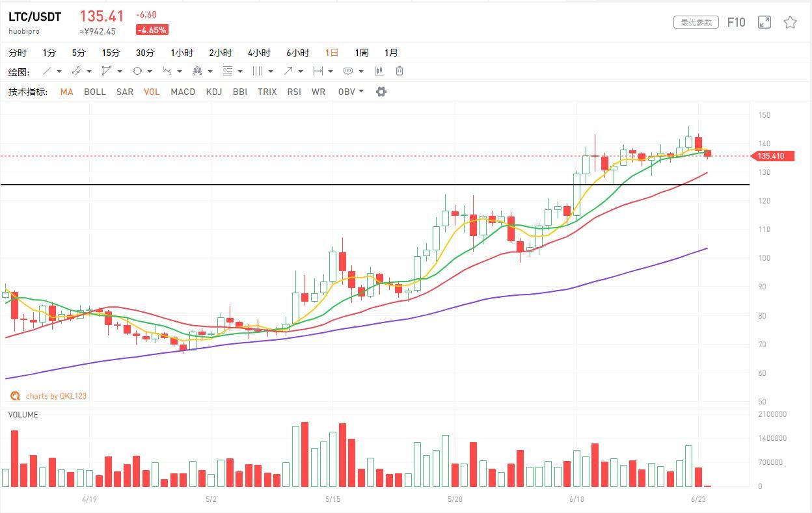This screenshot has width=812, height=513.
Task: Open the vertical lines tool dropdown
Action: (271, 72)
